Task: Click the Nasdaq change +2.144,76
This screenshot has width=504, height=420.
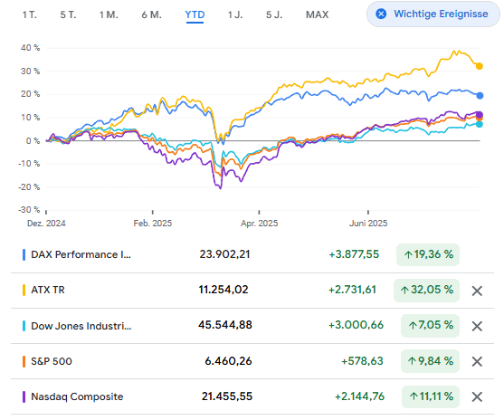Action: point(360,396)
